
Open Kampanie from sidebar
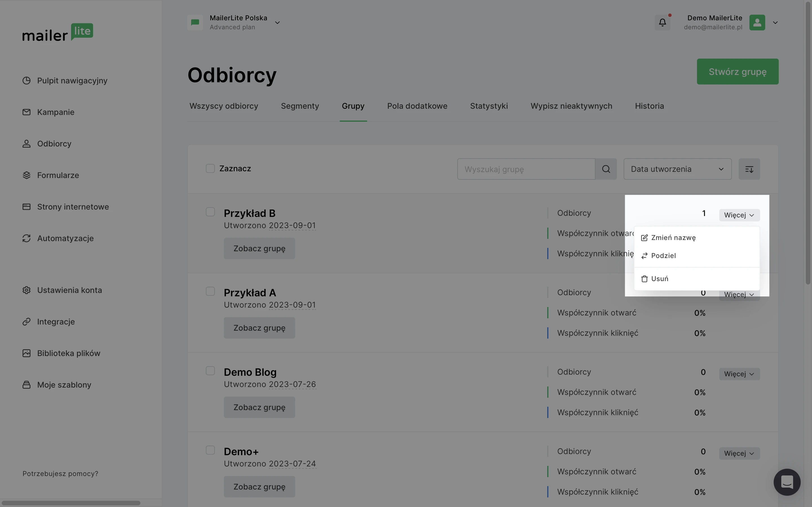tap(56, 112)
